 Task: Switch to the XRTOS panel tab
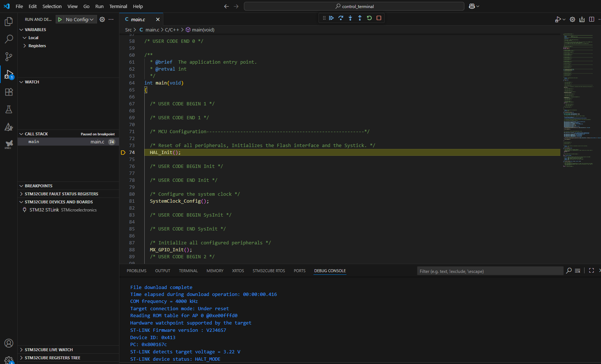[x=238, y=271]
